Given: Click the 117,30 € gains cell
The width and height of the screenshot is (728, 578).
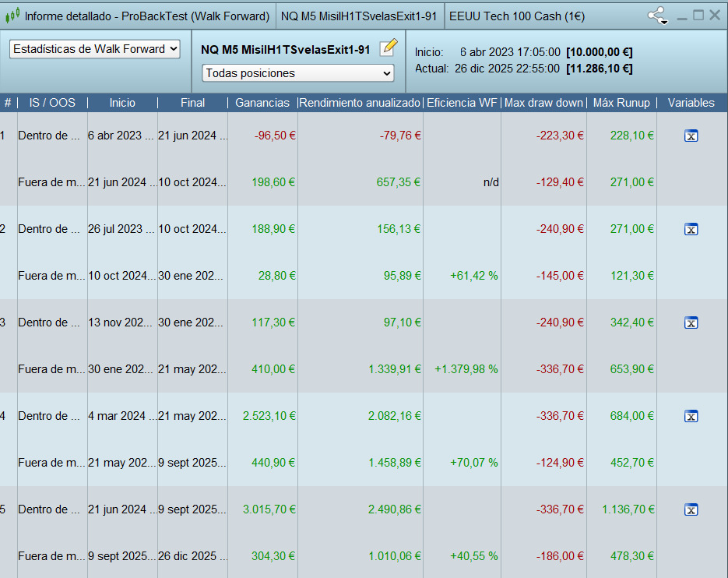Looking at the screenshot, I should pyautogui.click(x=273, y=322).
